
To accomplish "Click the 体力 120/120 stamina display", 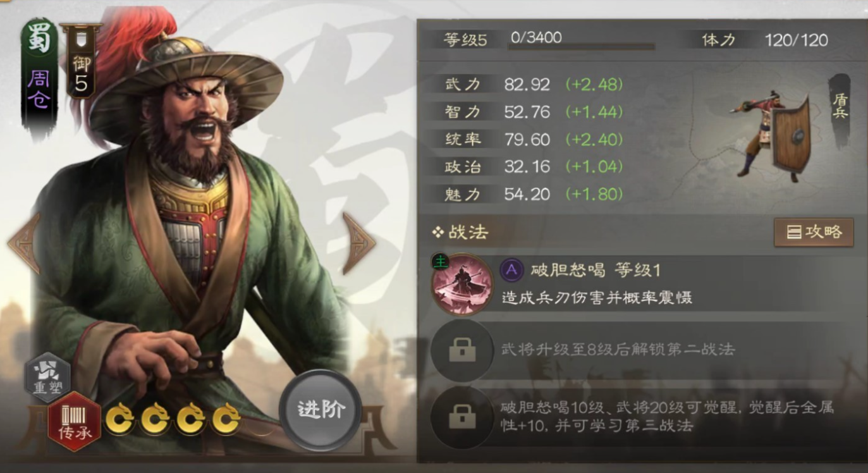I will coord(764,40).
